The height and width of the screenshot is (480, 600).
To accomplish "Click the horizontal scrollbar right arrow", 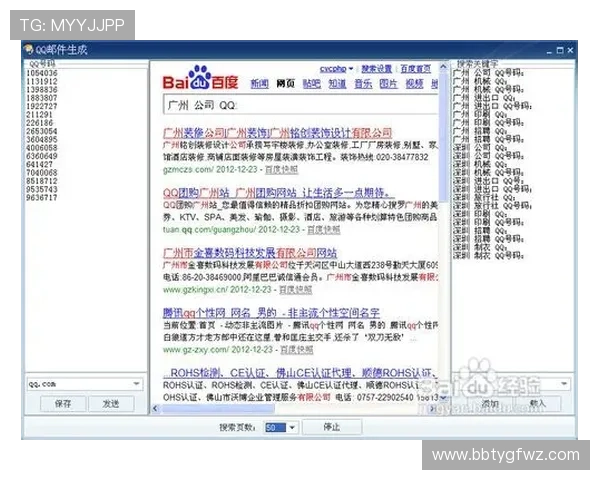I will (x=432, y=409).
